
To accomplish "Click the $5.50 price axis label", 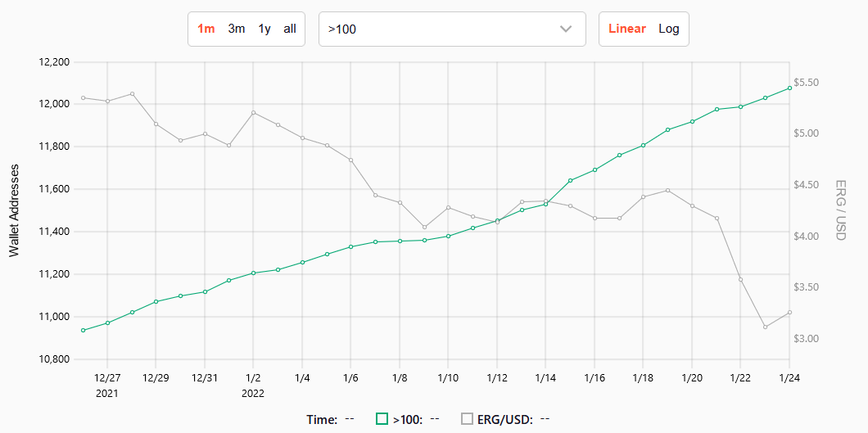I will click(x=807, y=83).
